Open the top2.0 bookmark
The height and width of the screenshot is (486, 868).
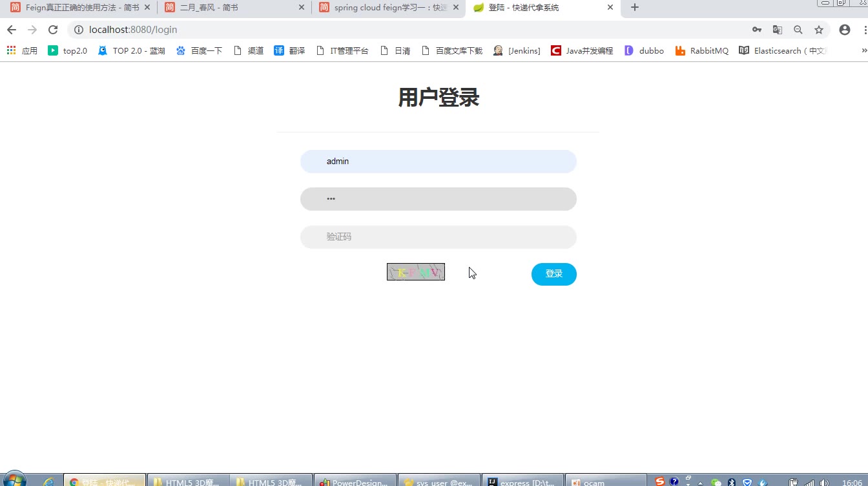pyautogui.click(x=68, y=50)
